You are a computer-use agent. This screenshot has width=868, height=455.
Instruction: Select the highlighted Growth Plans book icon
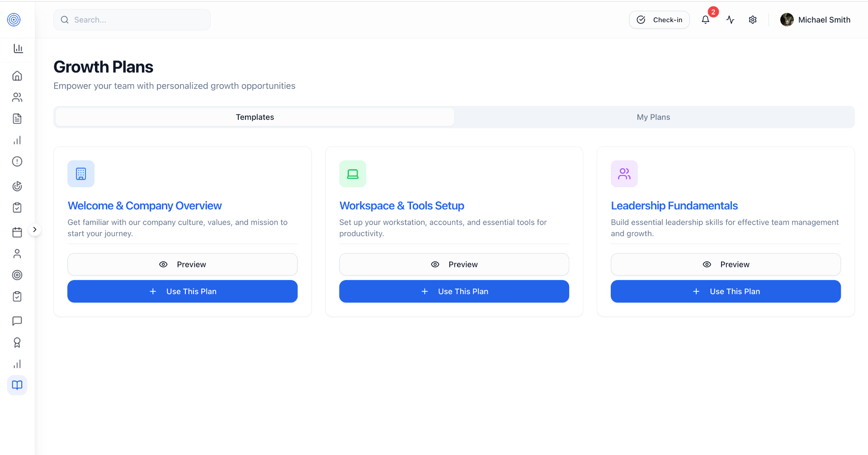[x=17, y=385]
